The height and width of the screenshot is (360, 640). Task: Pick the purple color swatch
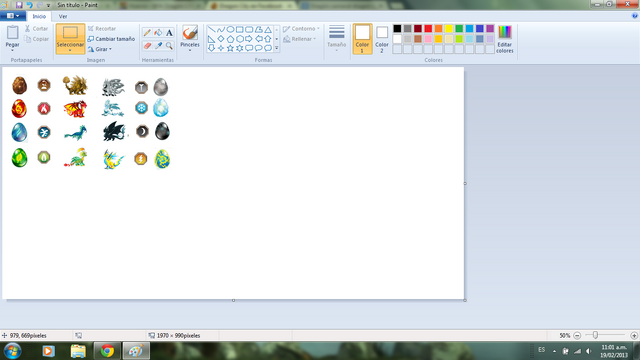tap(490, 29)
